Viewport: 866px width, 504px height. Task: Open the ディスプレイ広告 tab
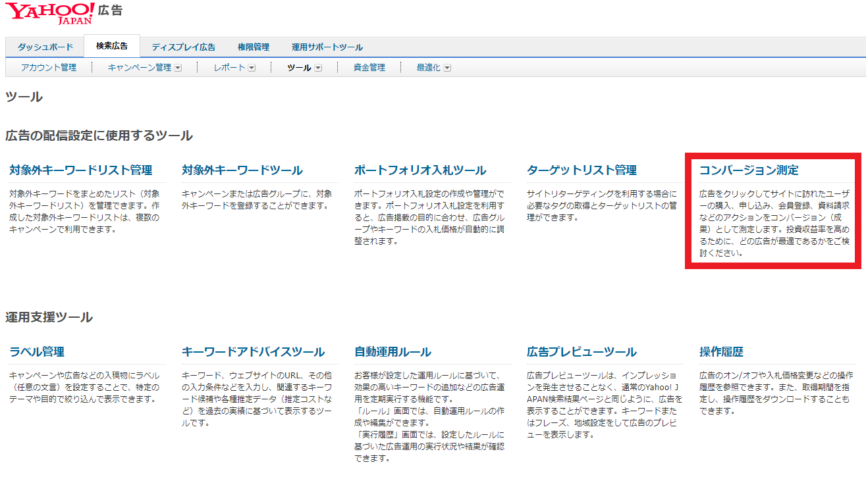point(183,47)
